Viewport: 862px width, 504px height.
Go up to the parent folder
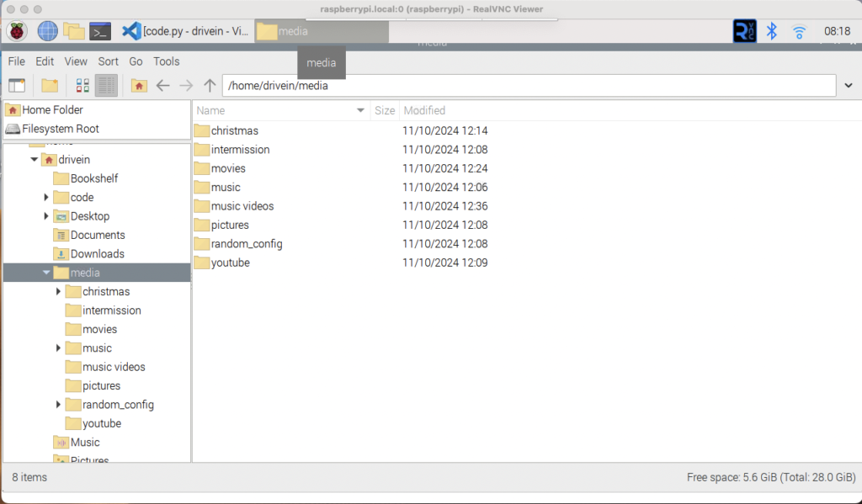click(x=210, y=85)
